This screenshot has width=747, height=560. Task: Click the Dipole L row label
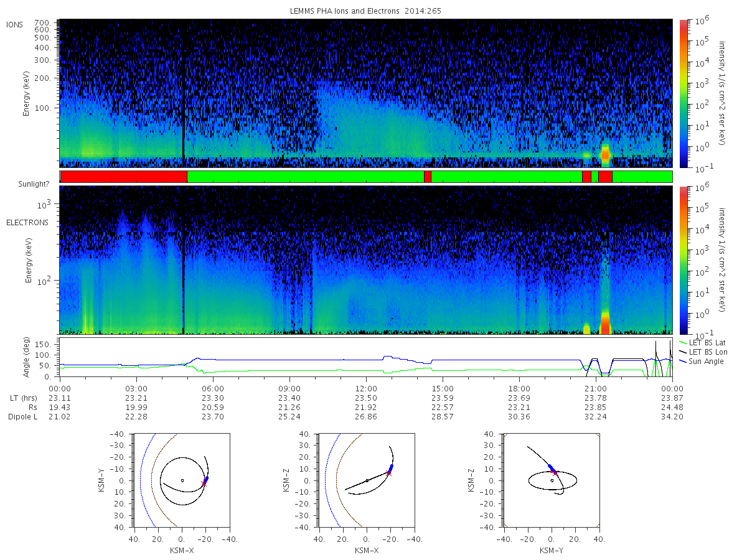click(22, 417)
